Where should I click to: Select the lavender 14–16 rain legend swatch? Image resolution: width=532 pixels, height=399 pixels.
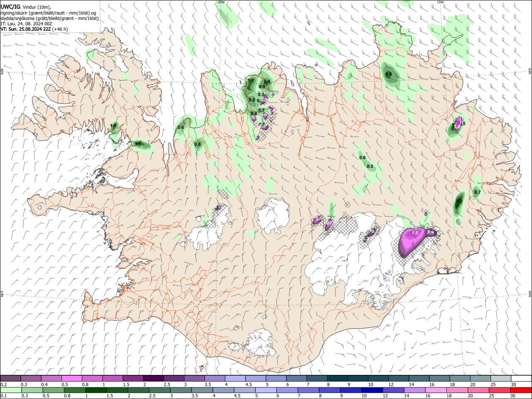point(414,390)
